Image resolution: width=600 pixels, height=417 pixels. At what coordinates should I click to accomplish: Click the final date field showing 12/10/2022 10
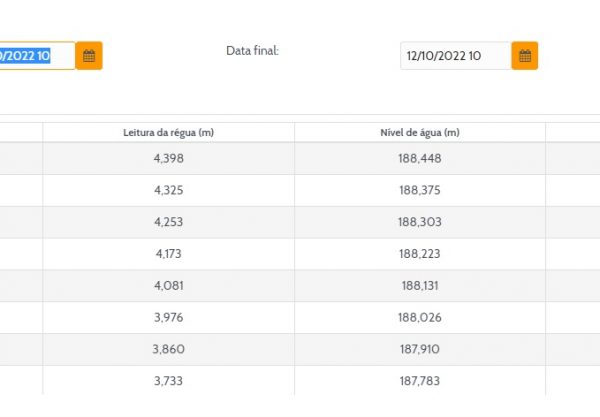click(x=455, y=56)
